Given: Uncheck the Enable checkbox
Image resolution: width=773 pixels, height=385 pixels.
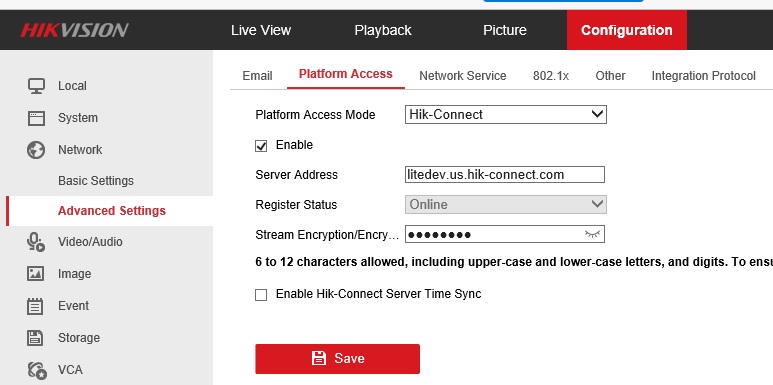Looking at the screenshot, I should [261, 146].
